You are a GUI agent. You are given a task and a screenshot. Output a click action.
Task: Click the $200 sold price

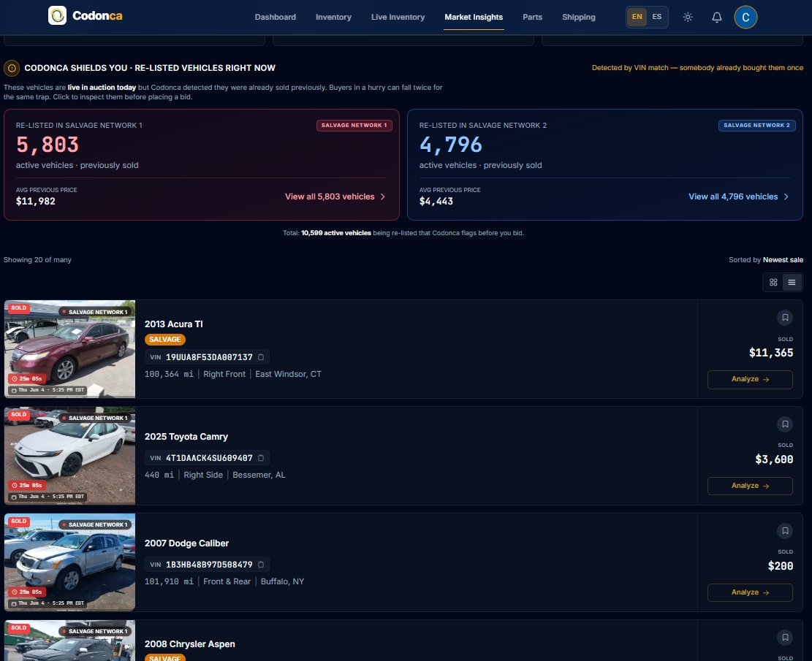[781, 566]
